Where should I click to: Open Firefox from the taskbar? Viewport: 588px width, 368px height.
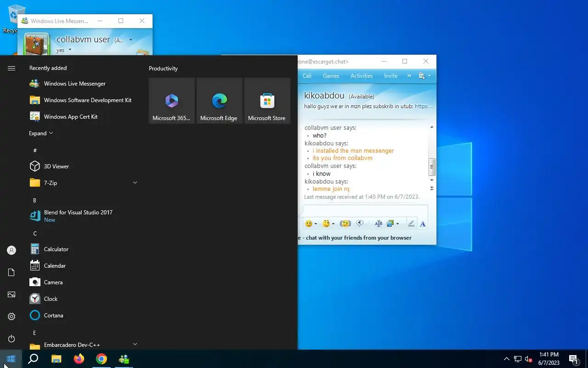pos(79,359)
